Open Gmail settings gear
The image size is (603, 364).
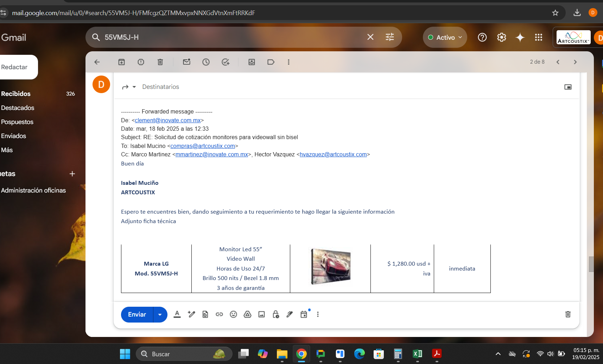pos(502,37)
